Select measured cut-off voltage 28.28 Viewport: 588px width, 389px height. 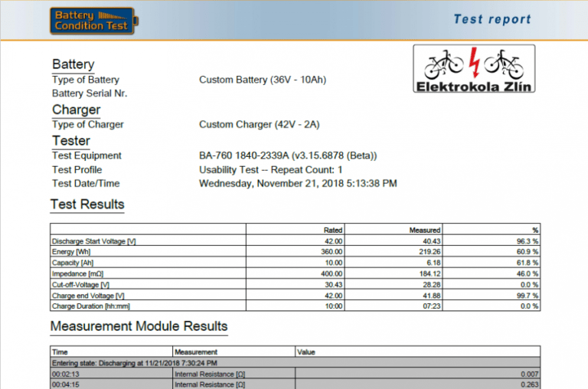click(x=432, y=285)
